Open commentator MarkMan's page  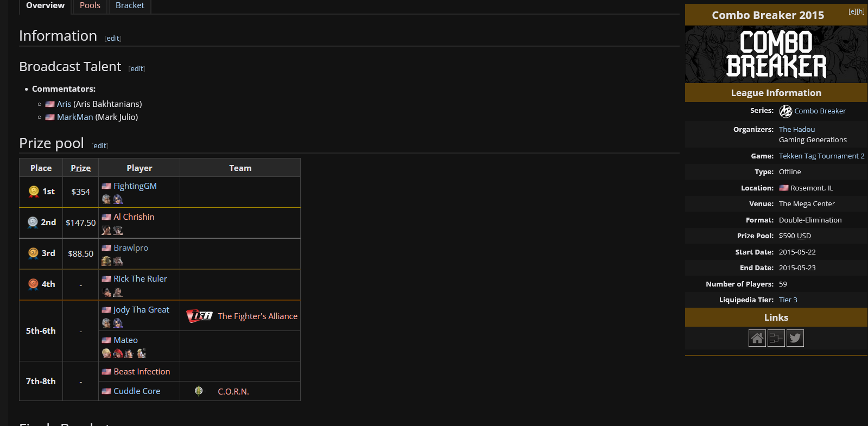[75, 117]
